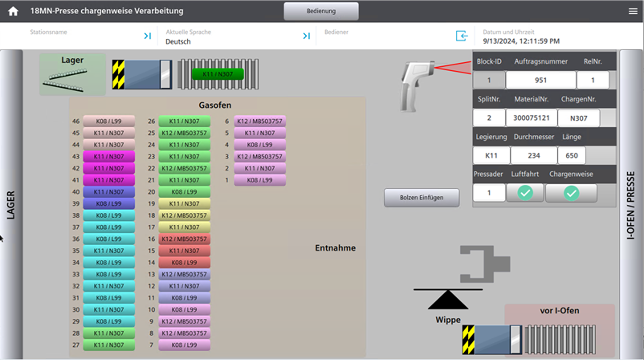Image resolution: width=644 pixels, height=360 pixels.
Task: Click the MaterialNr. field 300075121
Action: tap(531, 118)
